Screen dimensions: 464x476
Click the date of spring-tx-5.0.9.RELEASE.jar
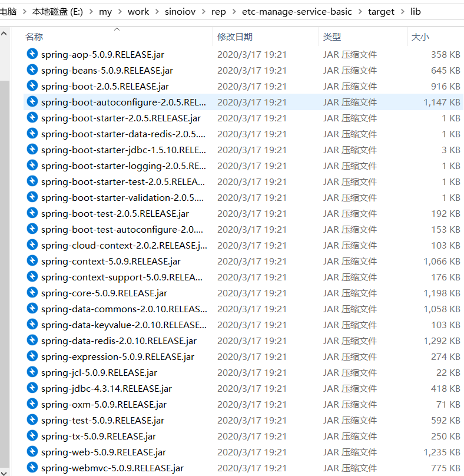click(252, 436)
